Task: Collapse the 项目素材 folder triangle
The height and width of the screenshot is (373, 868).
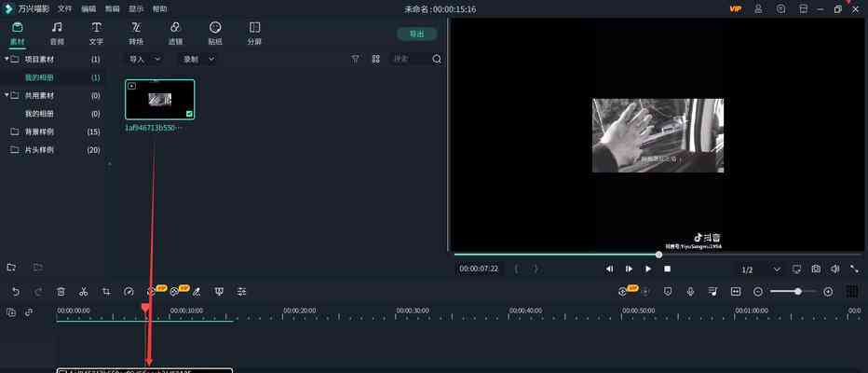Action: (x=7, y=59)
